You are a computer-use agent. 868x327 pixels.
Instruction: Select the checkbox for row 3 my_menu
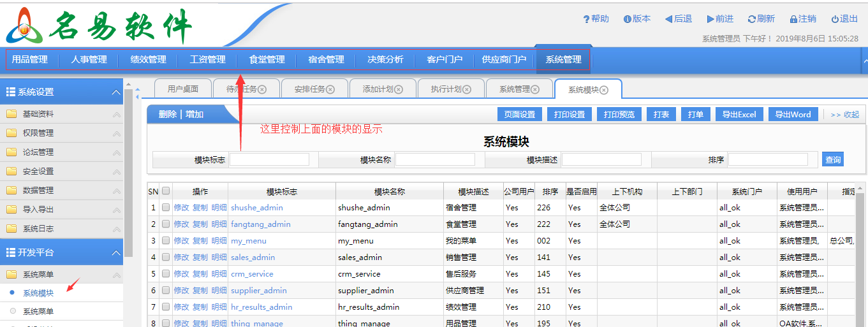166,240
